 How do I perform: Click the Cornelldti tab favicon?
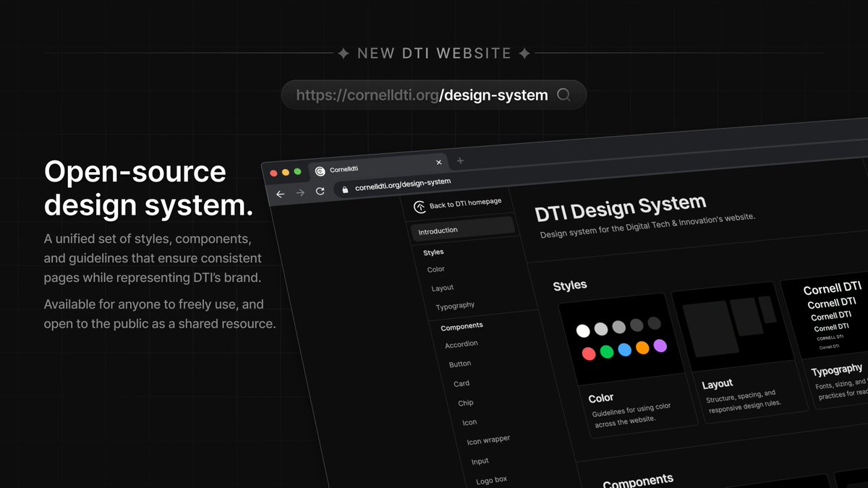pos(320,171)
